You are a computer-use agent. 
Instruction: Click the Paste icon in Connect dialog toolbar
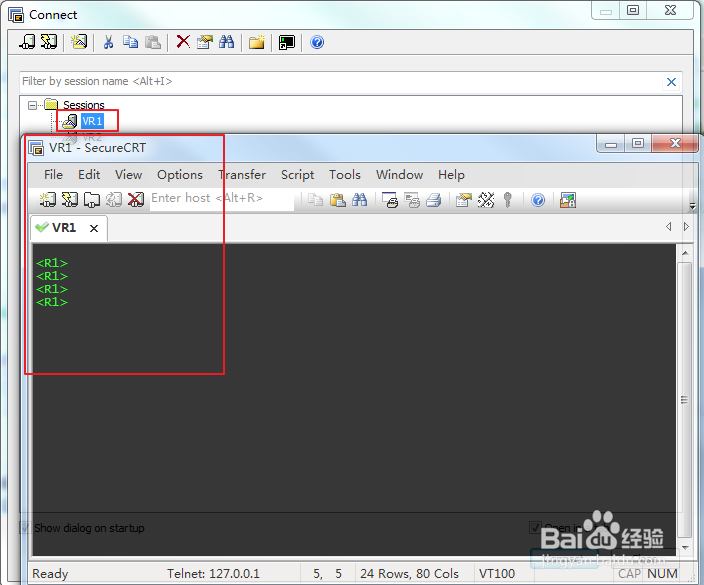point(153,42)
